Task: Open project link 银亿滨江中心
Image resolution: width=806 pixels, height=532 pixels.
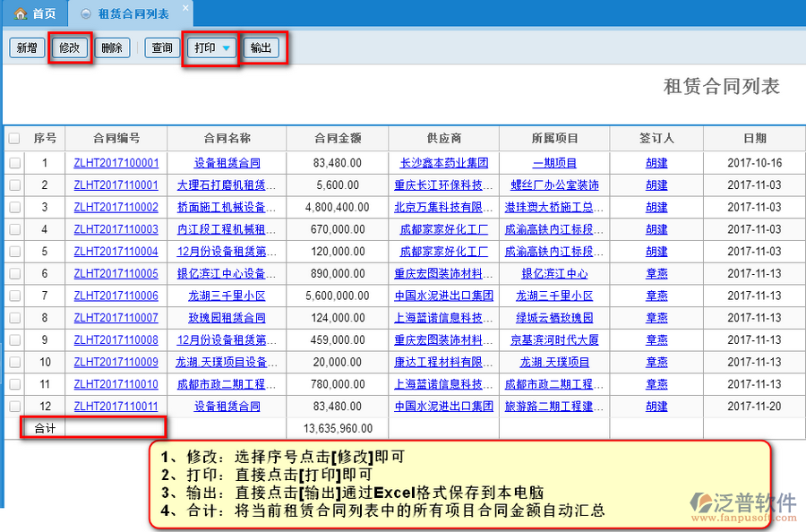Action: click(x=554, y=273)
